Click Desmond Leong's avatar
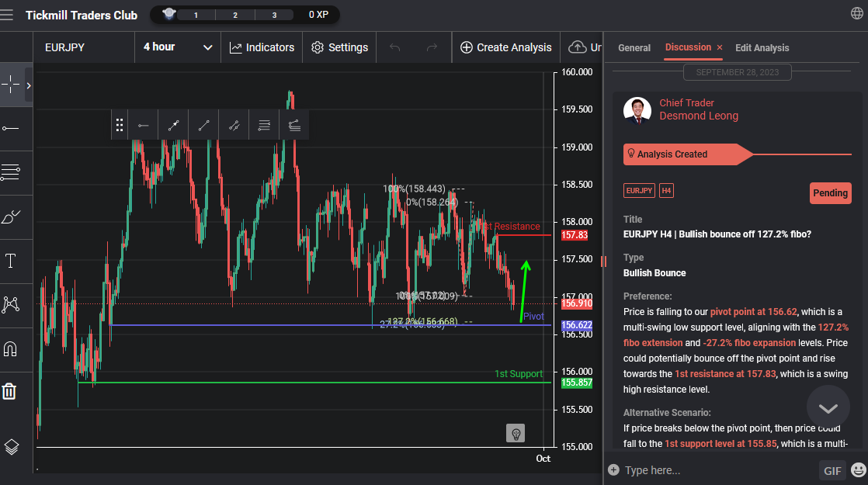This screenshot has width=868, height=485. click(637, 111)
